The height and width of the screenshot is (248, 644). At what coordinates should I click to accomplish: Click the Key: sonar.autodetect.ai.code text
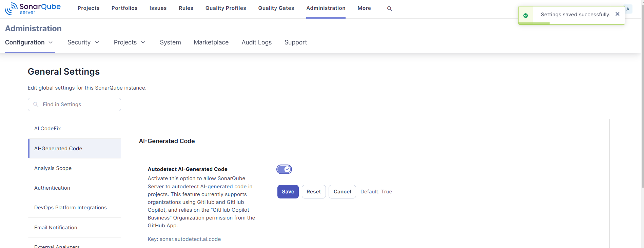[184, 239]
